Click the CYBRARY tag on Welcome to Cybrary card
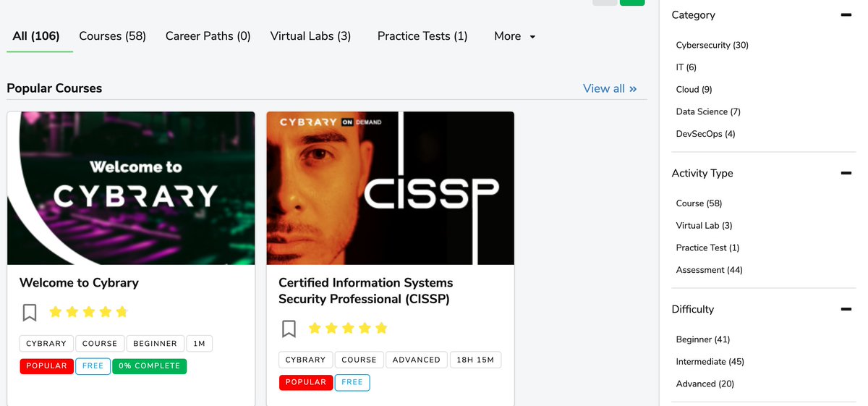868x406 pixels. tap(46, 344)
